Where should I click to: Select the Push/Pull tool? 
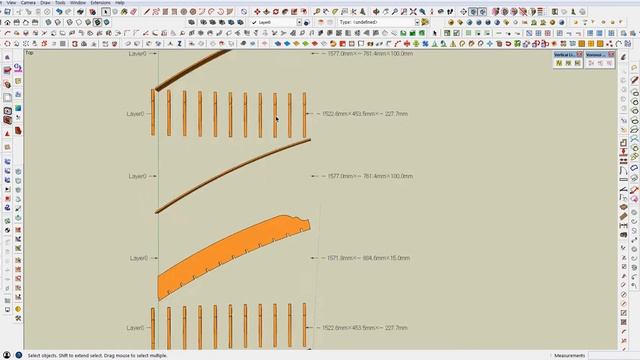[267, 12]
